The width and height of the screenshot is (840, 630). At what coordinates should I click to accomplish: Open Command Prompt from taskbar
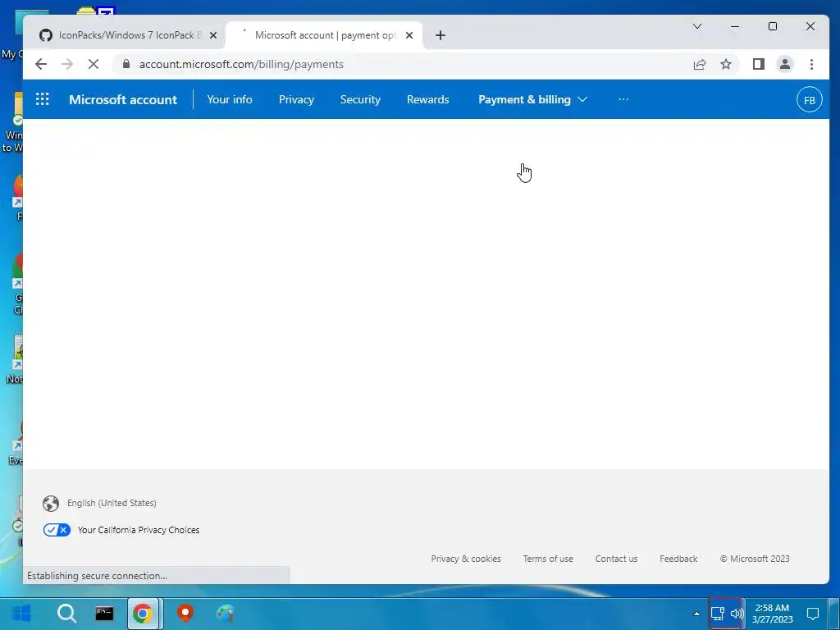click(104, 613)
